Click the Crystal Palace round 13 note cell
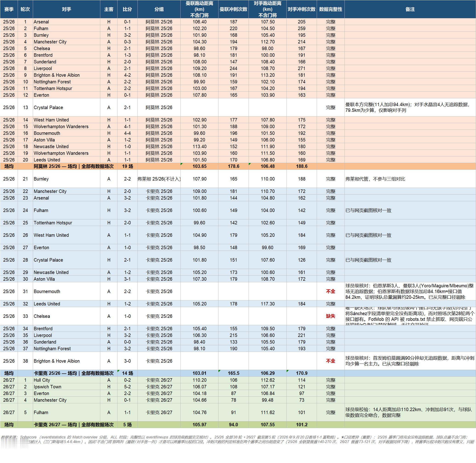 point(410,107)
